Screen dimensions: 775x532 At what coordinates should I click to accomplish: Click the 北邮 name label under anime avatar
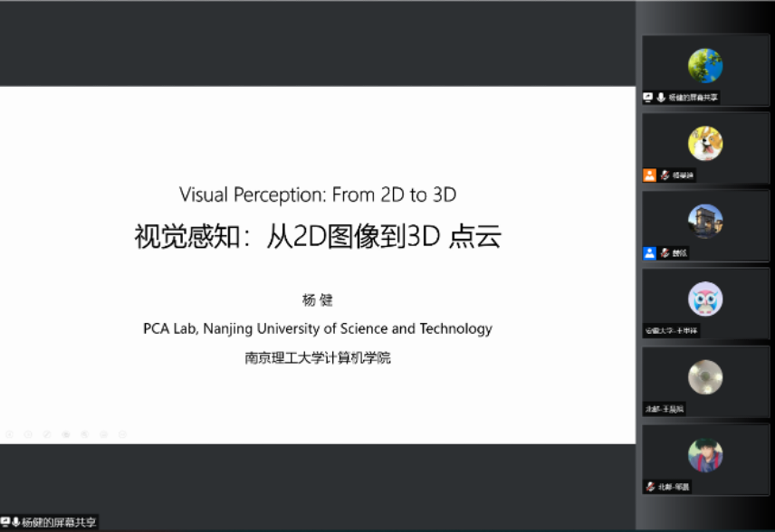674,487
